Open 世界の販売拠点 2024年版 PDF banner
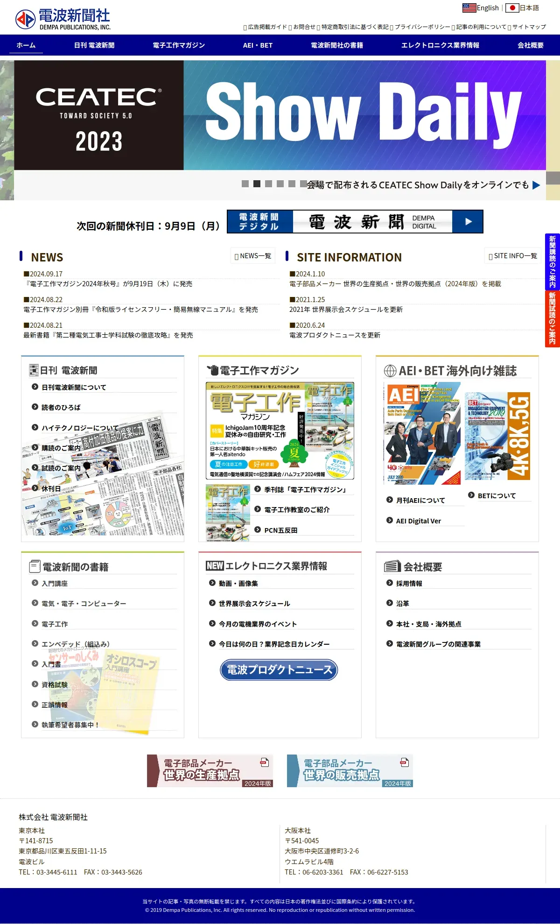Image resolution: width=560 pixels, height=924 pixels. [x=350, y=771]
